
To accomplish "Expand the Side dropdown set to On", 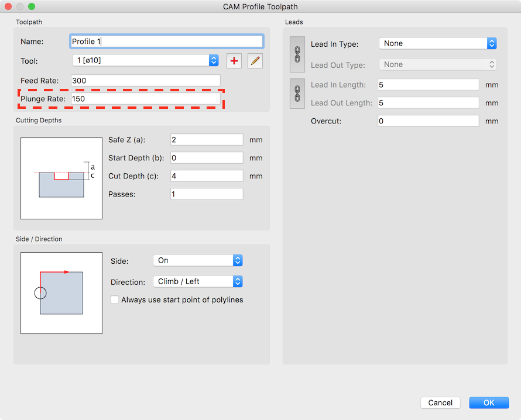I will pyautogui.click(x=197, y=260).
